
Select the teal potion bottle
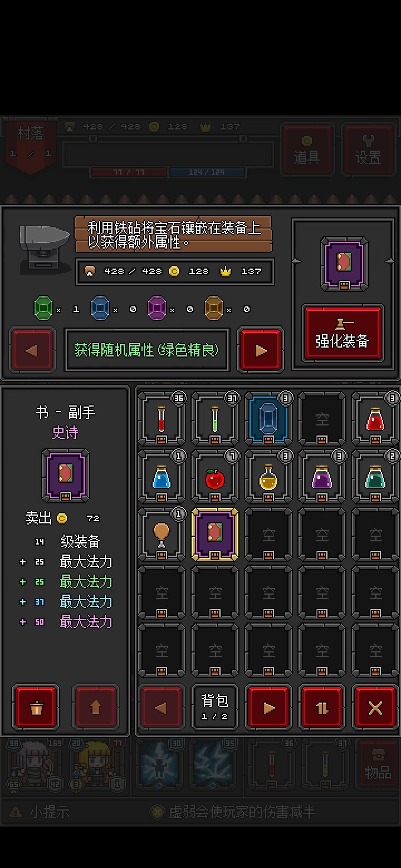click(375, 477)
